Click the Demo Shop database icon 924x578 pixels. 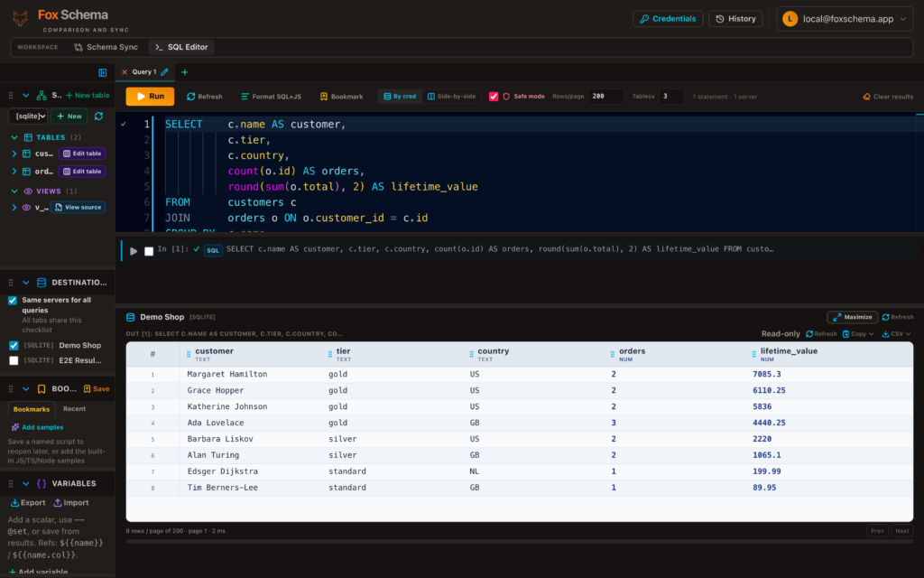(x=130, y=317)
